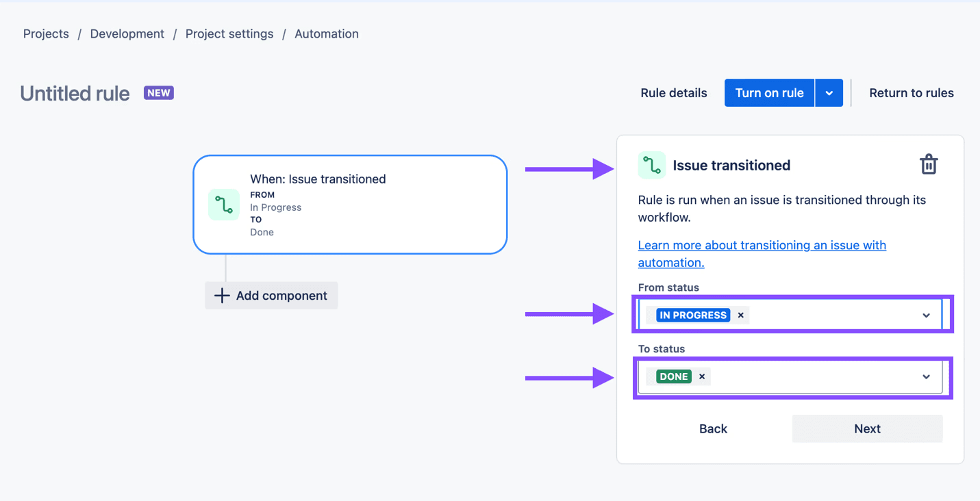
Task: Click the Development breadcrumb link
Action: (x=127, y=34)
